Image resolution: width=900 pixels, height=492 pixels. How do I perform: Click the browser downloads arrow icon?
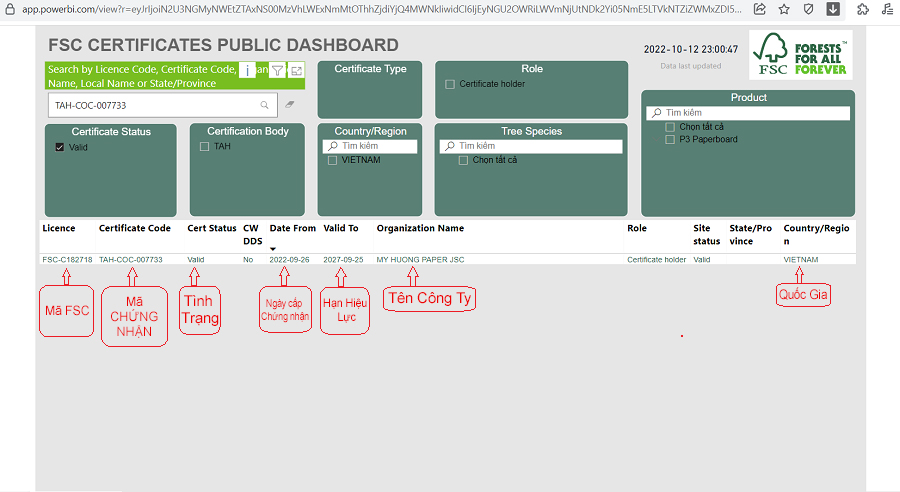coord(833,9)
